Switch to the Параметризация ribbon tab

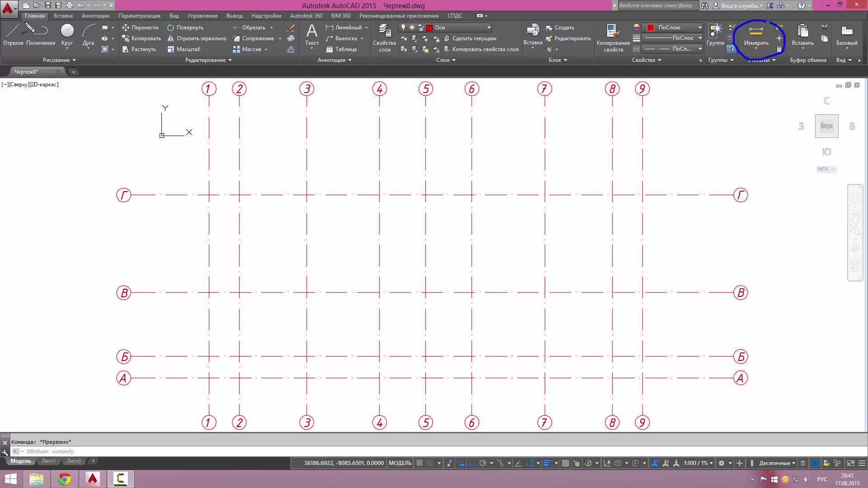coord(139,16)
